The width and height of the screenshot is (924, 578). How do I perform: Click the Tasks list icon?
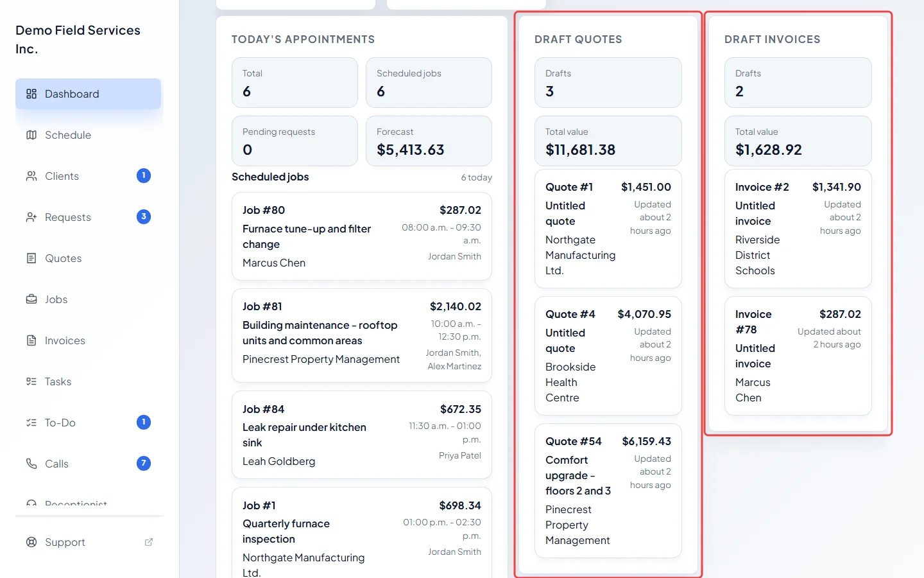[x=31, y=381]
